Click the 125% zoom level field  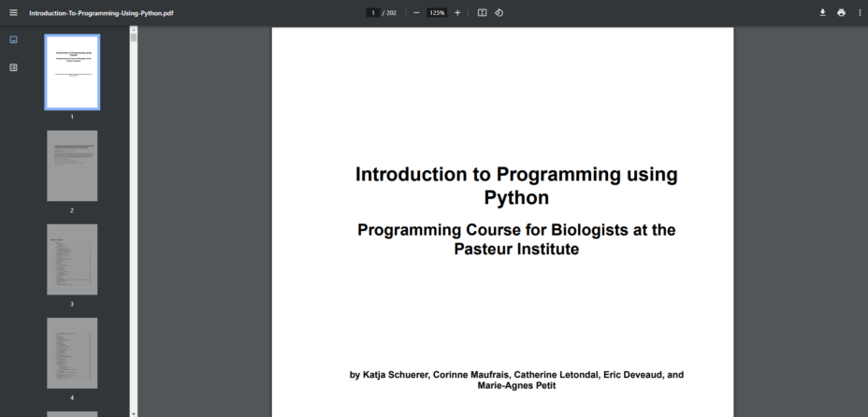tap(437, 13)
